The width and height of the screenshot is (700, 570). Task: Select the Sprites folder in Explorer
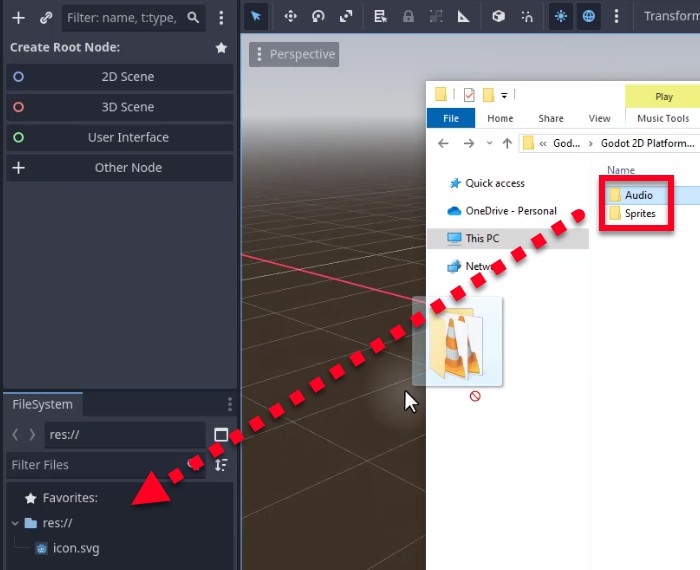coord(640,213)
